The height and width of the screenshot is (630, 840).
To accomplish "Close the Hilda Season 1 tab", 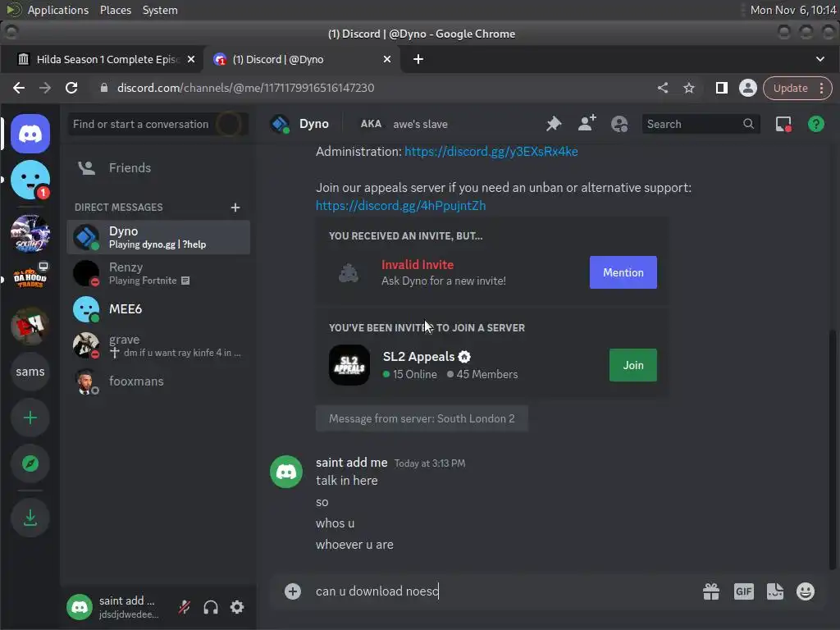I will (190, 59).
